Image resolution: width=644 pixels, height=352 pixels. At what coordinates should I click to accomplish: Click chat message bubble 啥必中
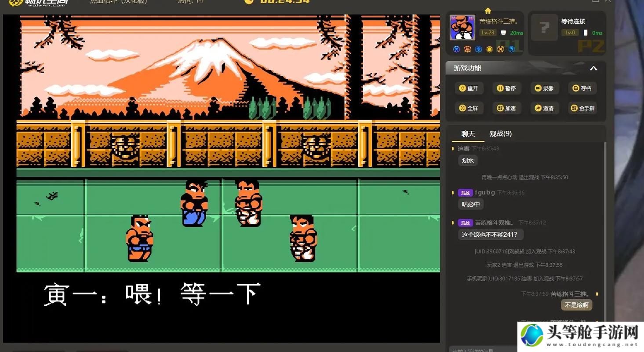pos(471,204)
